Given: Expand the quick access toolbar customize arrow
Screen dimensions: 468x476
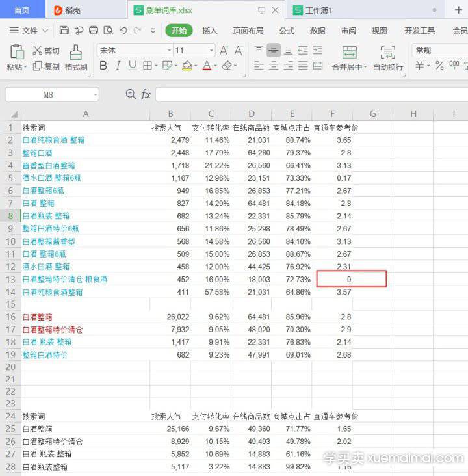Looking at the screenshot, I should pyautogui.click(x=153, y=31).
